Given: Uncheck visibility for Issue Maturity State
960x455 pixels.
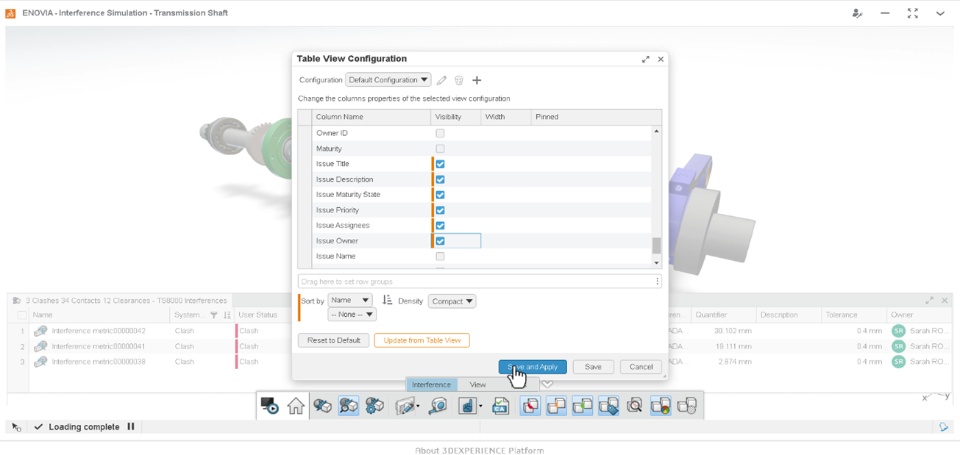Looking at the screenshot, I should coord(440,195).
